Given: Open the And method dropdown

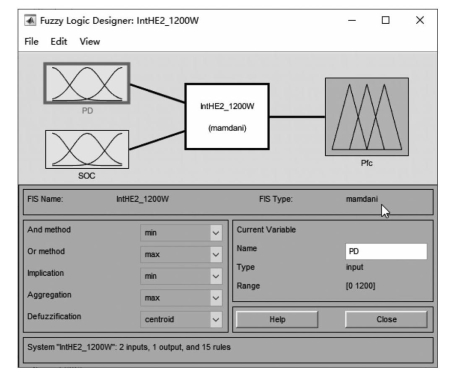Looking at the screenshot, I should click(x=181, y=233).
